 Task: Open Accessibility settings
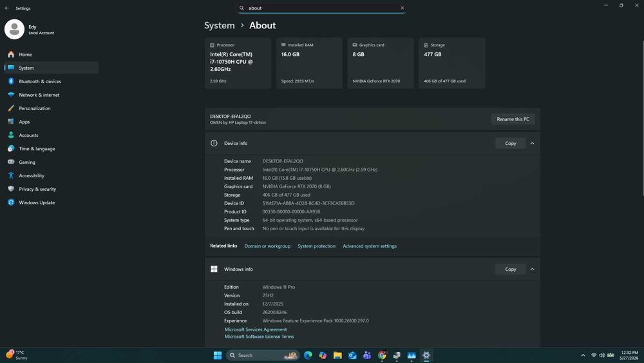click(x=52, y=175)
